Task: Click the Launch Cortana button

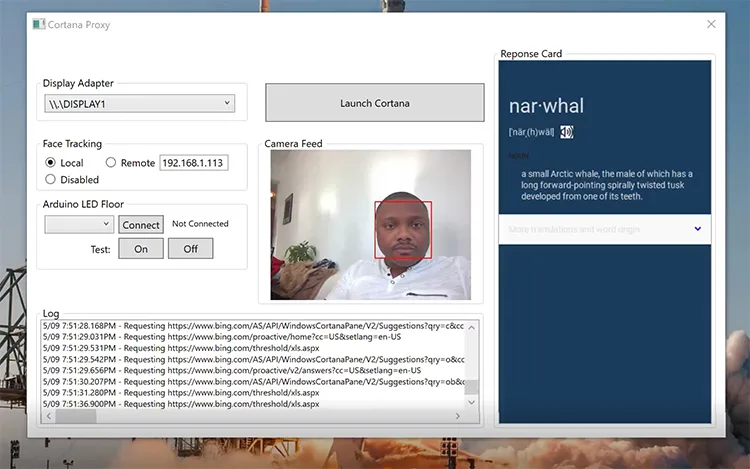Action: coord(375,103)
